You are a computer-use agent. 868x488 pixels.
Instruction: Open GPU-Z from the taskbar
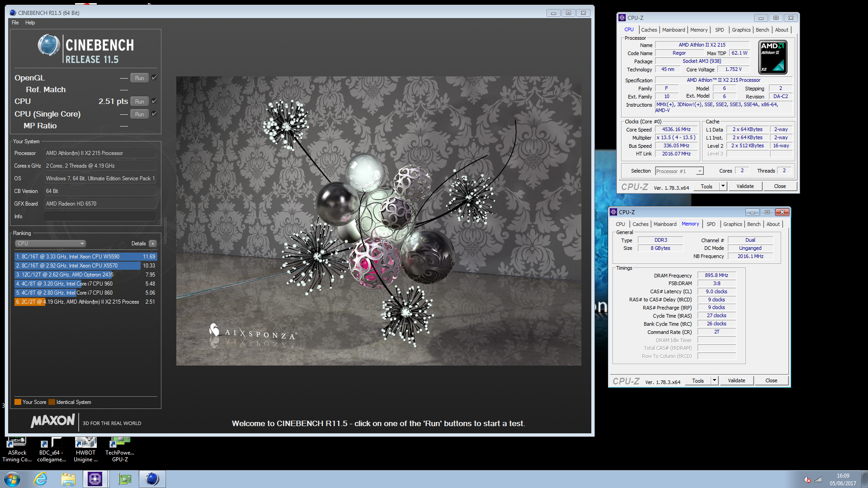coord(124,479)
